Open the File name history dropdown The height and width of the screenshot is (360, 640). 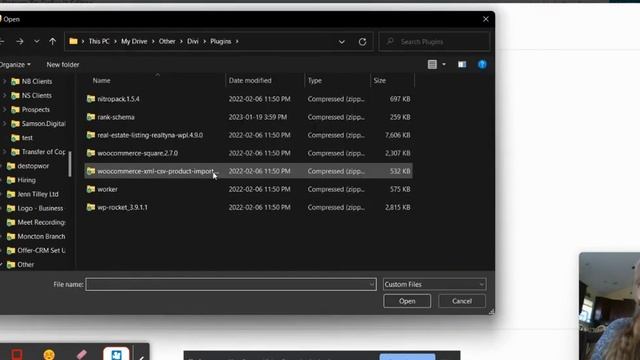click(x=371, y=284)
